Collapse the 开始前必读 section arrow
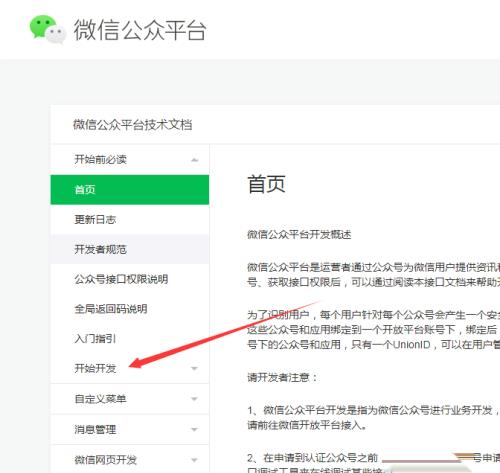 pos(195,160)
